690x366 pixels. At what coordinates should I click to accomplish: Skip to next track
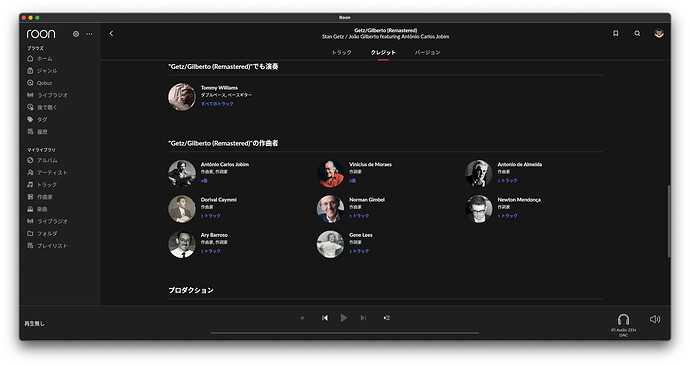point(363,318)
